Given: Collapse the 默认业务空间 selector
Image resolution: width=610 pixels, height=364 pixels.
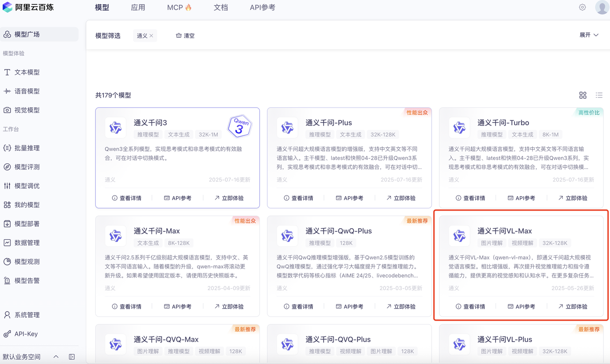Looking at the screenshot, I should 55,356.
